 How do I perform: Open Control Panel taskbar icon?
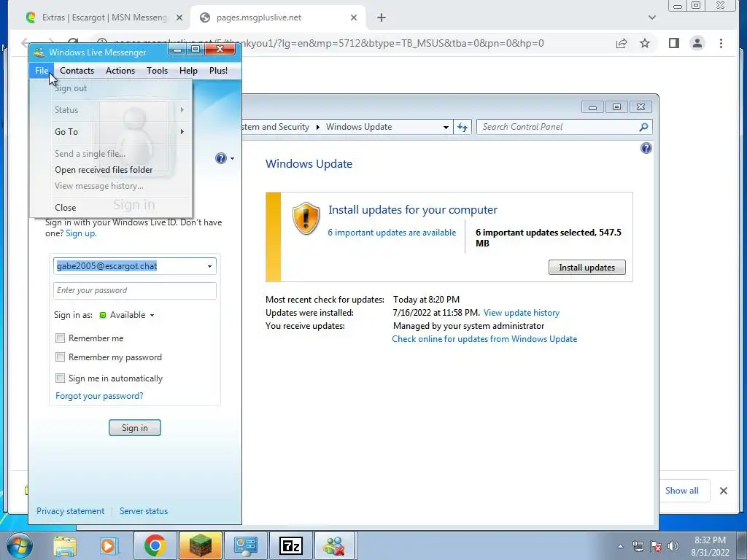pyautogui.click(x=245, y=545)
